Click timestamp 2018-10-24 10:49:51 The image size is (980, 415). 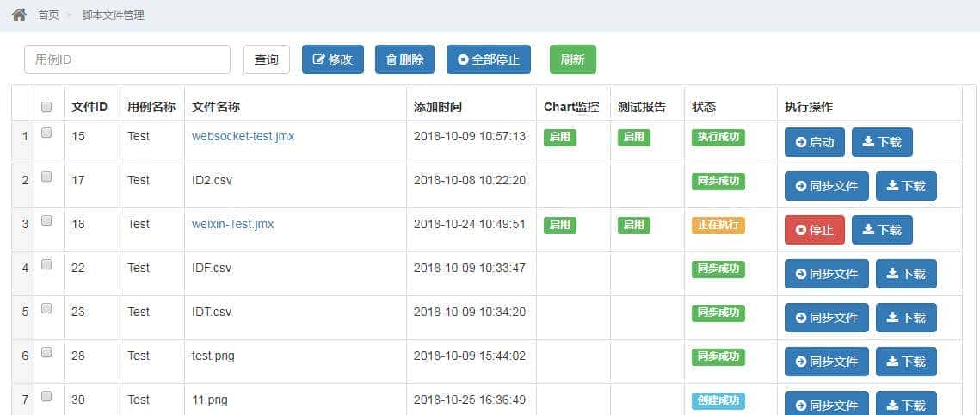coord(470,224)
